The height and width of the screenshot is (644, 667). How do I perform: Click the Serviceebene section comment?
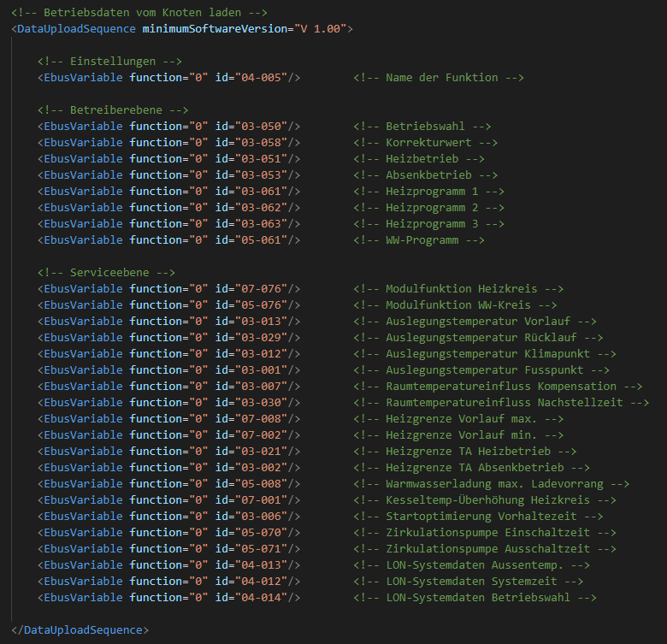tap(106, 273)
